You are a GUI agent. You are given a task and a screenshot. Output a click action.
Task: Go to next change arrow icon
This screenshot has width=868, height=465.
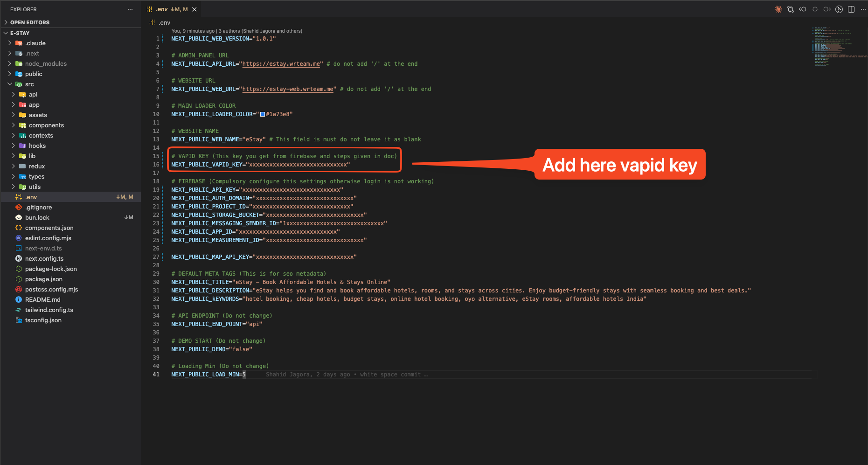[x=827, y=9]
